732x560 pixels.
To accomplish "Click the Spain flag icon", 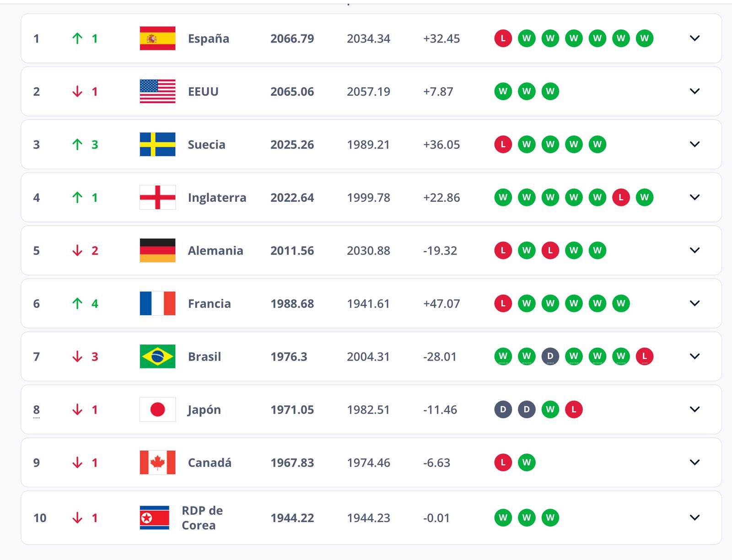I will pyautogui.click(x=157, y=38).
